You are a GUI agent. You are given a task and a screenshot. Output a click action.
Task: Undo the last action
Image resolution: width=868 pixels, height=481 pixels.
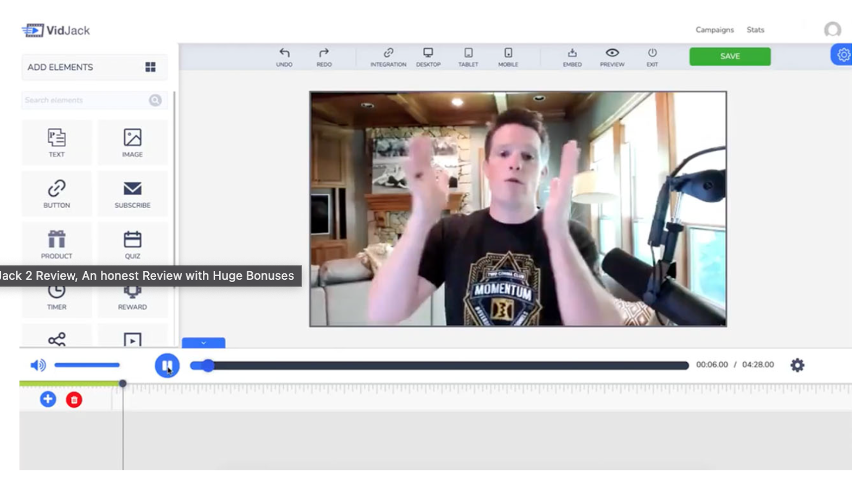(284, 56)
